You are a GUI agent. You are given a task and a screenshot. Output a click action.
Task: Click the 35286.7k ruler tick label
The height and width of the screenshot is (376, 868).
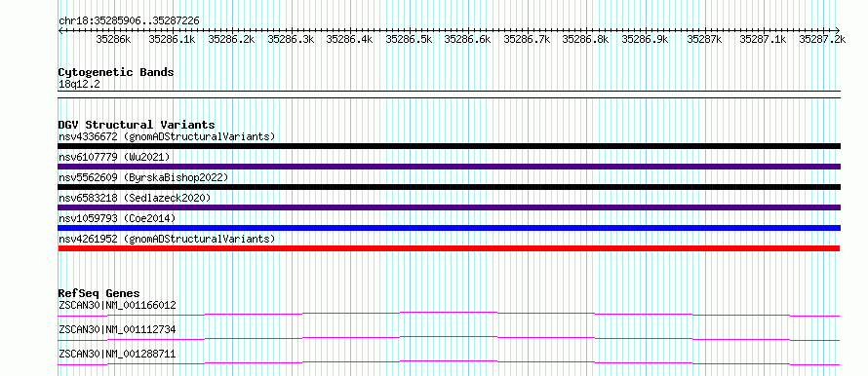click(x=527, y=39)
